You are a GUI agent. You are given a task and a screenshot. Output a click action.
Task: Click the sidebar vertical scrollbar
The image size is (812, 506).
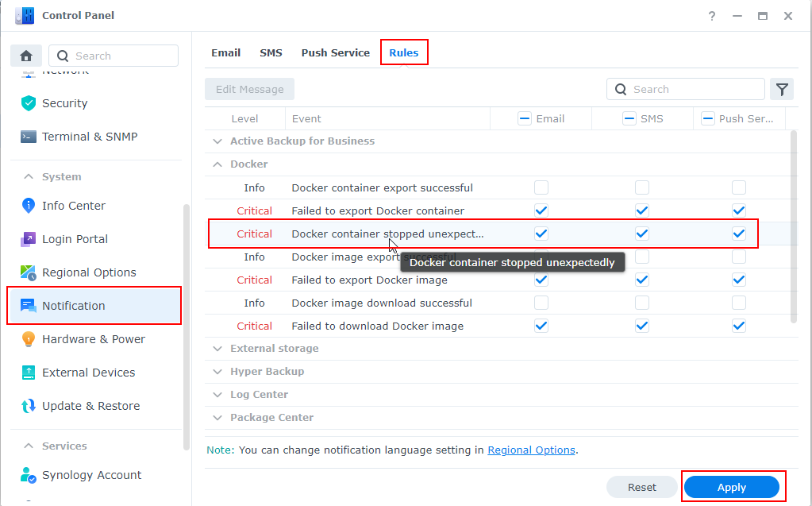[187, 327]
